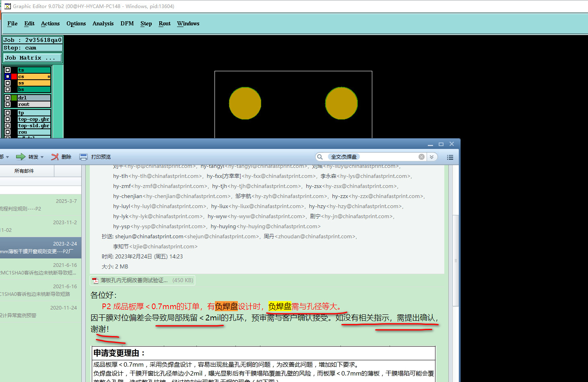Click the Job : 2v35618qa0 field

[x=33, y=40]
